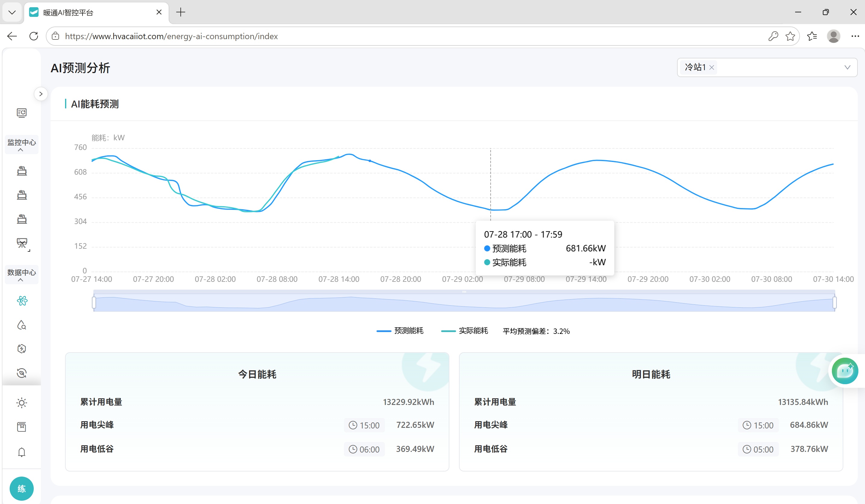Open the bell notifications icon
The width and height of the screenshot is (865, 504).
coord(22,452)
